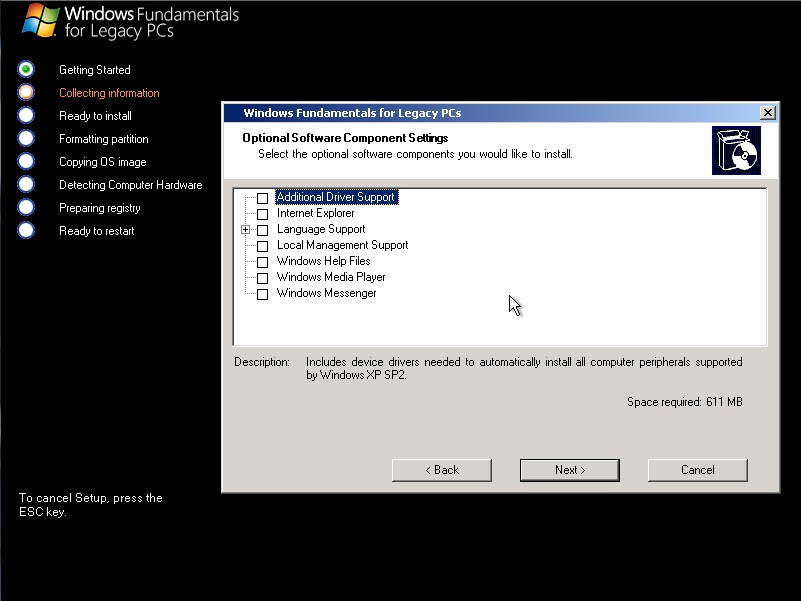Viewport: 801px width, 601px height.
Task: Click the green Getting Started status circle
Action: pyautogui.click(x=25, y=70)
